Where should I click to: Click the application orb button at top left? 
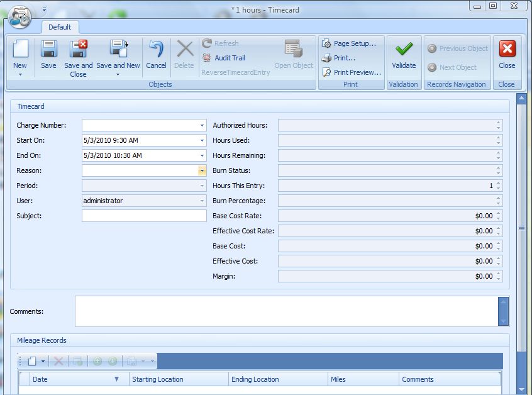(19, 16)
